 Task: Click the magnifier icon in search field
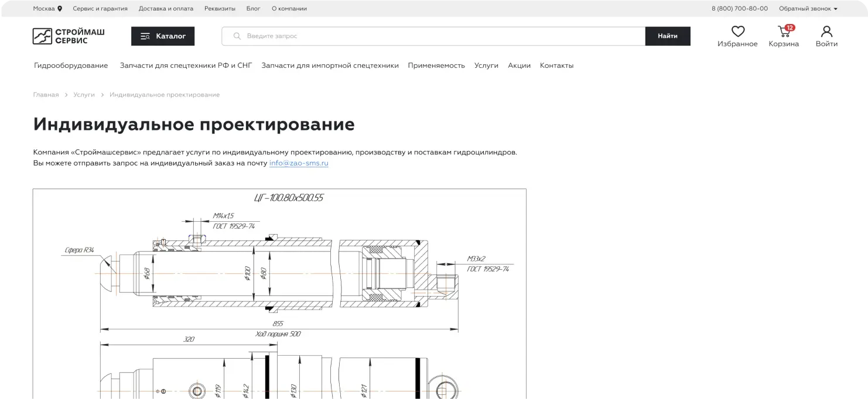237,36
